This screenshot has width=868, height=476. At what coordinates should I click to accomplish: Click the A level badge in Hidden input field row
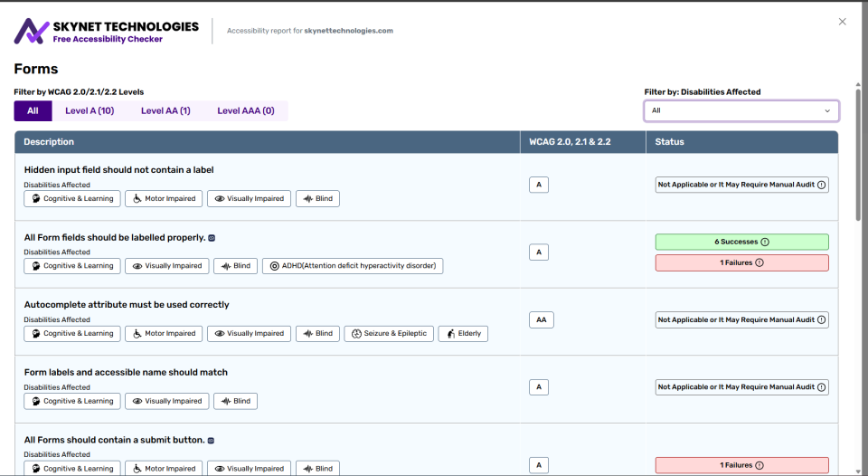pyautogui.click(x=539, y=186)
